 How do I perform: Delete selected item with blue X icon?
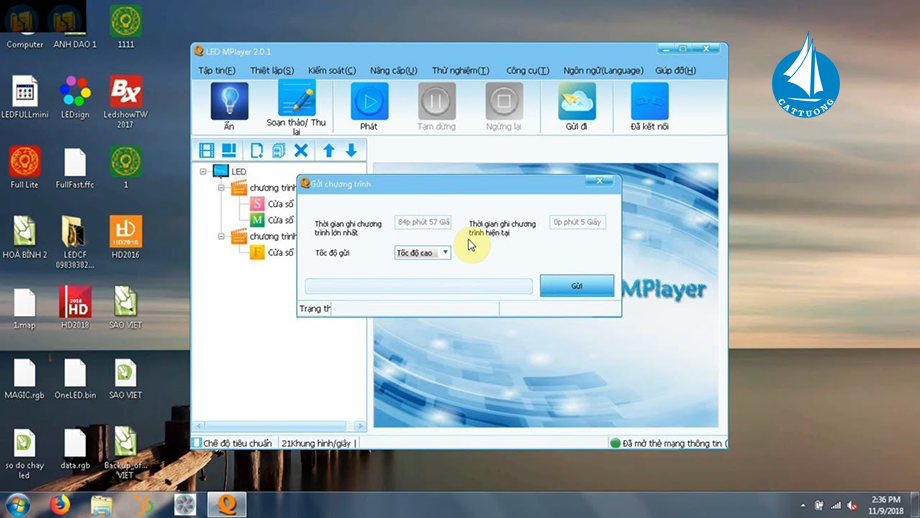tap(301, 150)
